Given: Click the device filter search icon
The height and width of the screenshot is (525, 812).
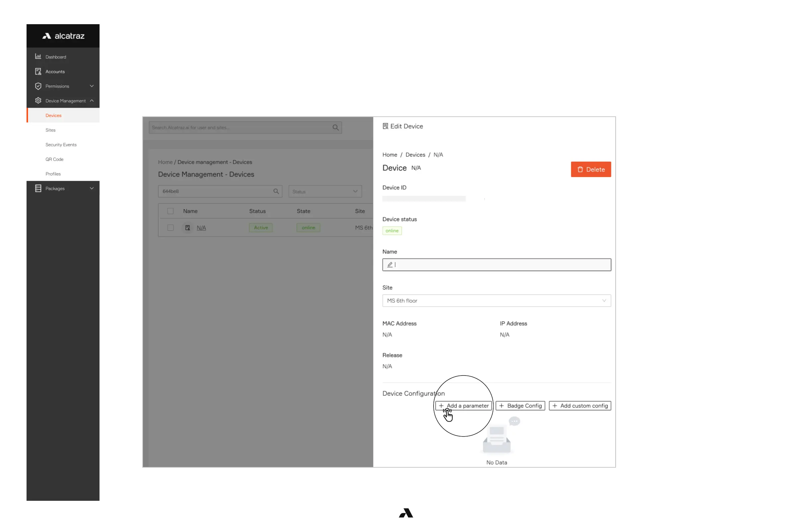Looking at the screenshot, I should [x=276, y=191].
